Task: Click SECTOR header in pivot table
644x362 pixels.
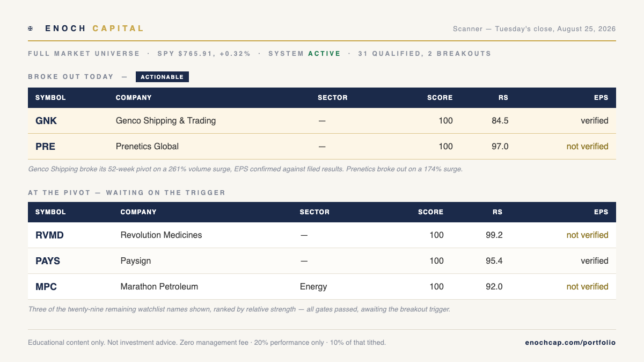Action: coord(314,212)
